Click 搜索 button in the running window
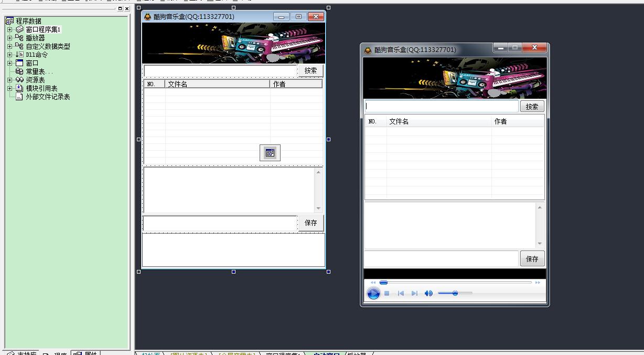644x355 pixels. point(532,107)
